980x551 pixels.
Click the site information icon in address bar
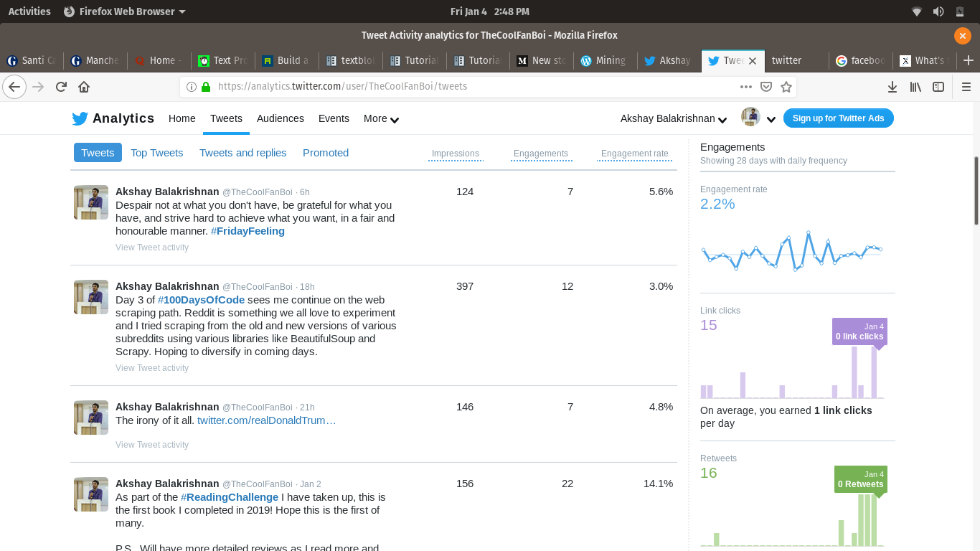(x=192, y=87)
